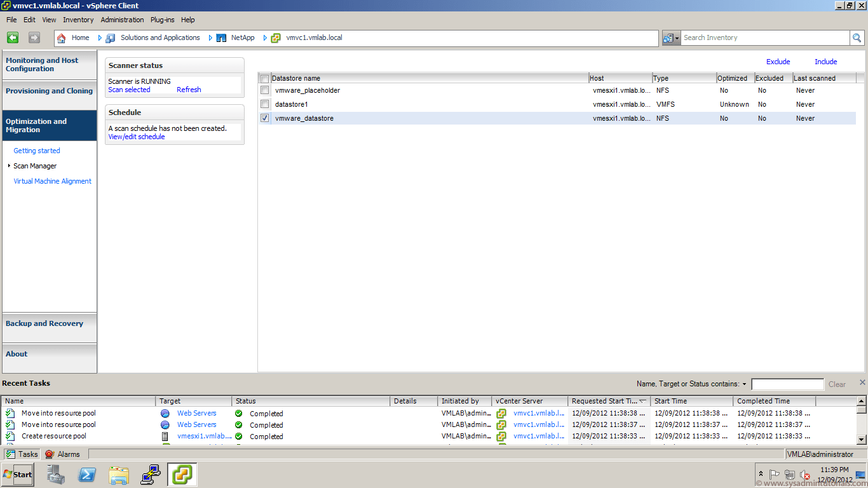
Task: Open the View/edit schedule link
Action: (x=136, y=136)
